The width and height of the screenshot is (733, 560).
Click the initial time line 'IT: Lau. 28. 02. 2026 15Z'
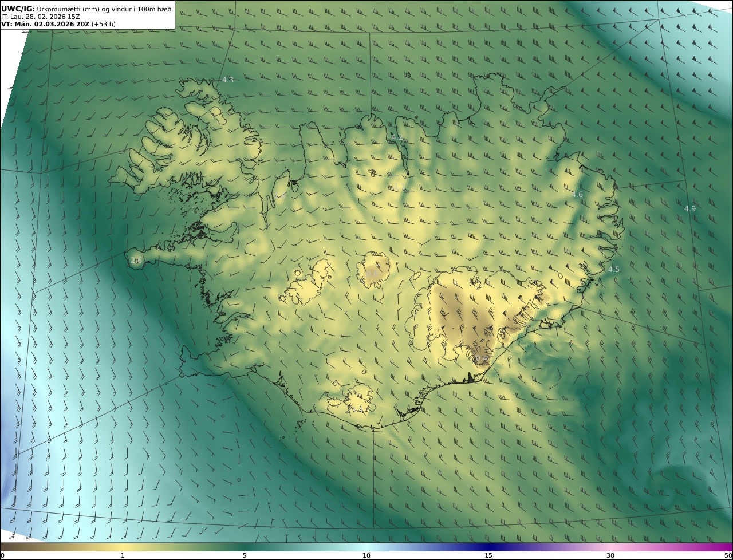(x=41, y=17)
